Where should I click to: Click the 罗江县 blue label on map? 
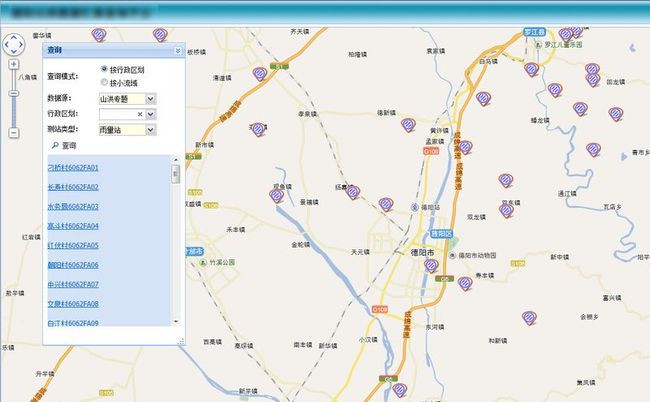[535, 32]
